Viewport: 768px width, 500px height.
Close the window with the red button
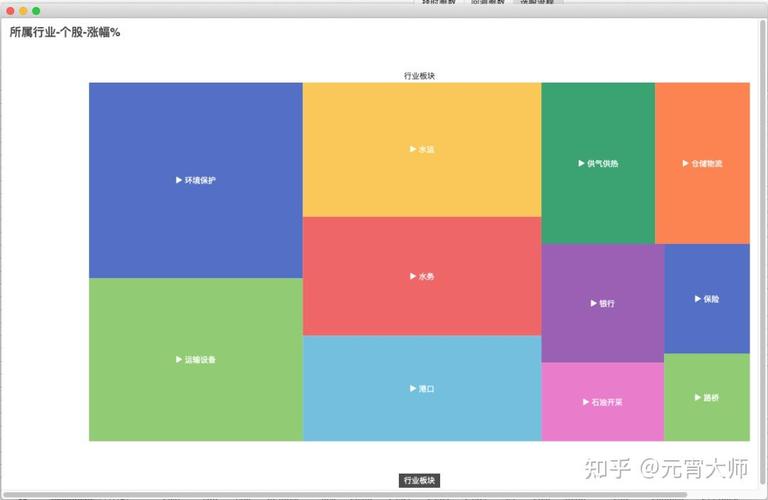(x=9, y=10)
